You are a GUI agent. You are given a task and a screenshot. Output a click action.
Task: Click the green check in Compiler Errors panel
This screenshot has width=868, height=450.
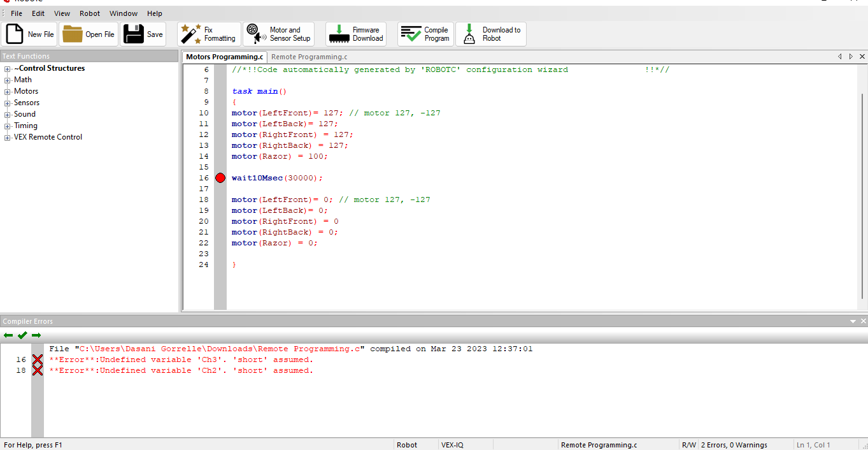[x=22, y=335]
